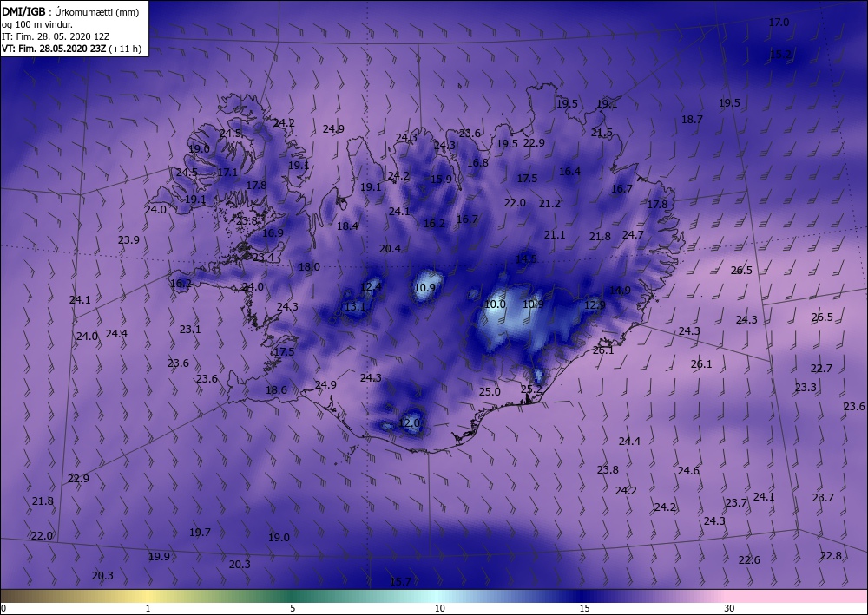The width and height of the screenshot is (868, 615).
Task: Select the 25.2 value near the coast
Action: (x=531, y=389)
